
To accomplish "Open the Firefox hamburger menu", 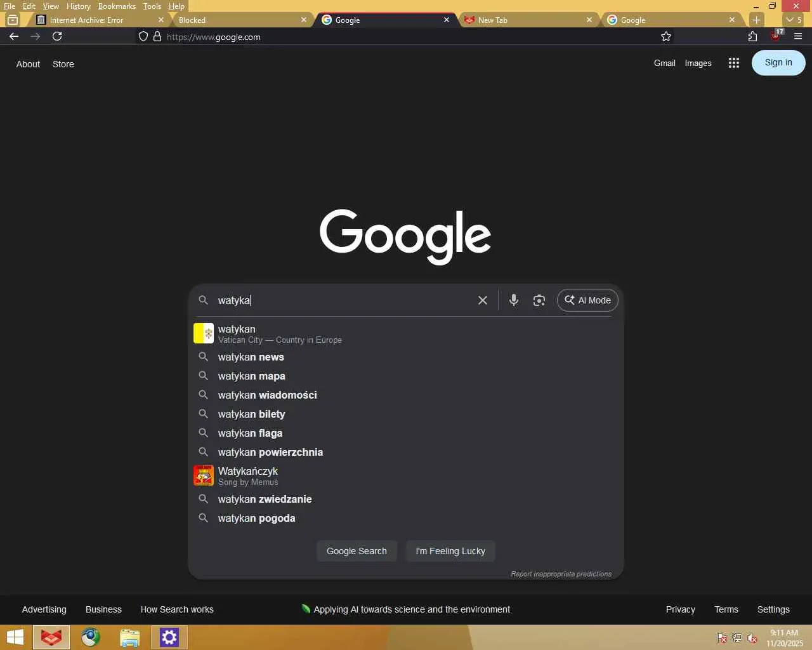I will point(798,37).
